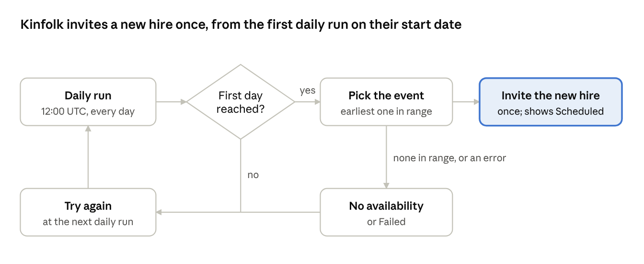This screenshot has height=264, width=644.
Task: Click 'none in range, or an error' label
Action: pos(449,157)
